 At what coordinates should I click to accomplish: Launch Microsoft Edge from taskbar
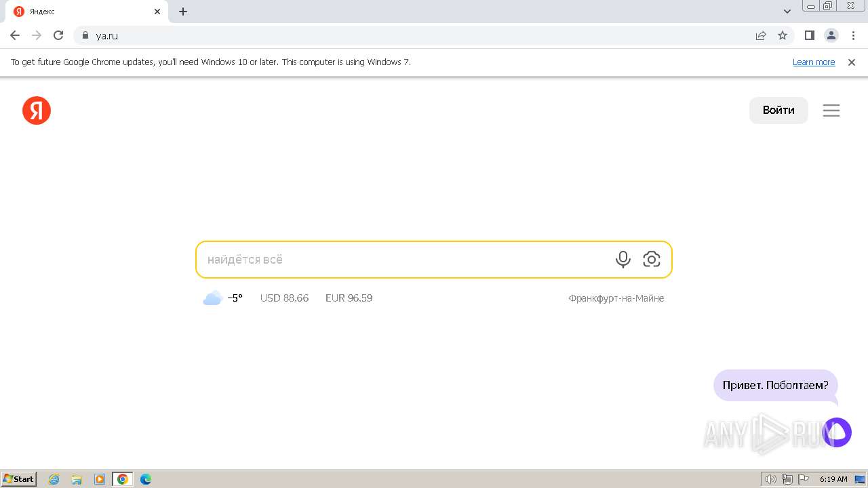pos(146,479)
